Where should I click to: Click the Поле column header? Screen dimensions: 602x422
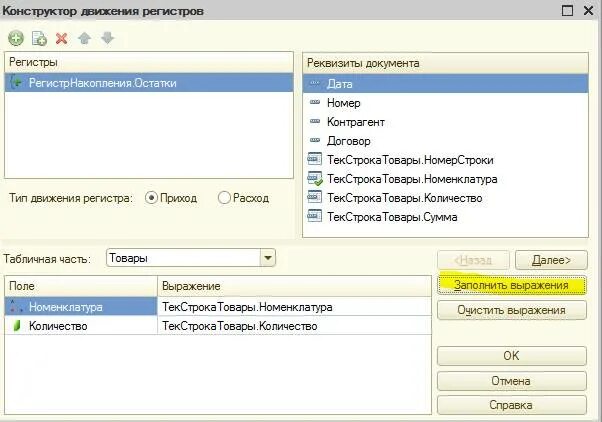pyautogui.click(x=81, y=286)
